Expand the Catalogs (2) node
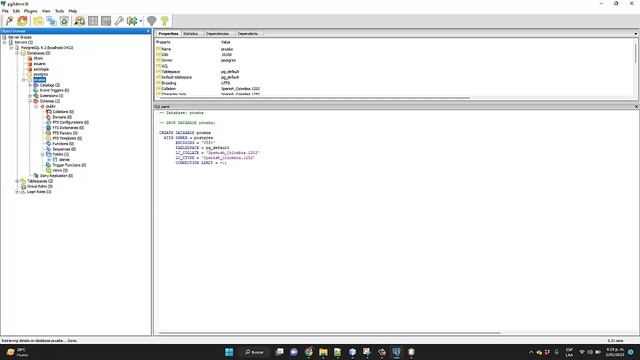The width and height of the screenshot is (640, 360). [x=30, y=85]
